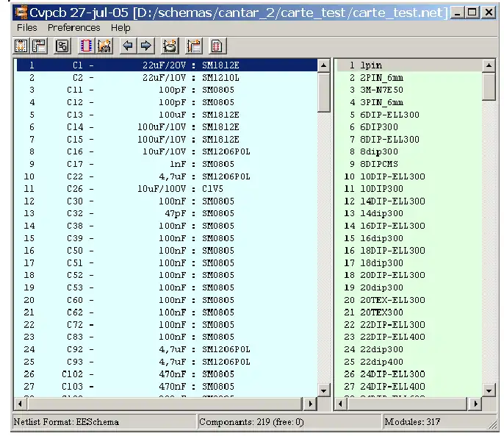Click the load netlist icon, first in toolbar
Image resolution: width=504 pixels, height=436 pixels.
click(x=21, y=46)
